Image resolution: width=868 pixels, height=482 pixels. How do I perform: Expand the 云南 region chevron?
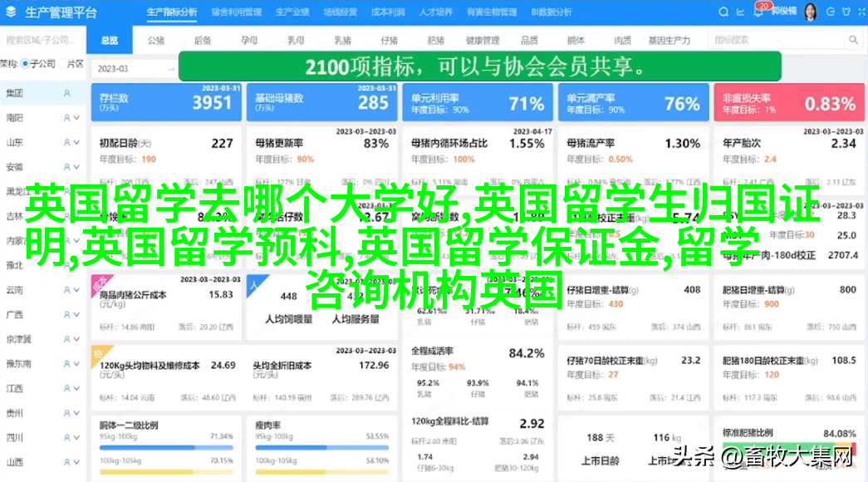[76, 290]
